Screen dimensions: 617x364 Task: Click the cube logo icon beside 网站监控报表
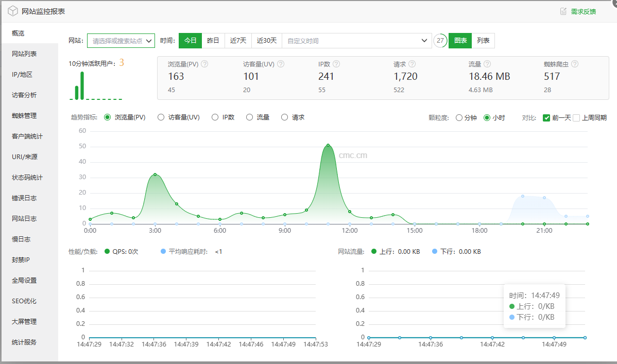[x=12, y=11]
